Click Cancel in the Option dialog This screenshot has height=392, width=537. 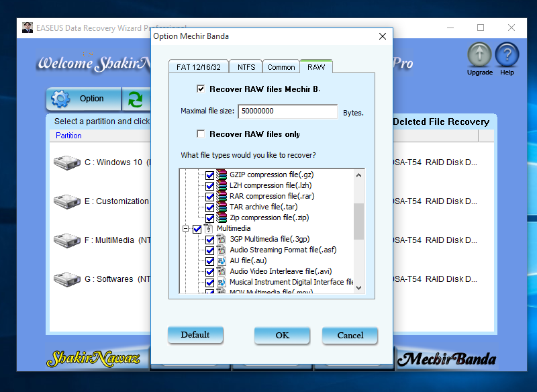coord(350,336)
